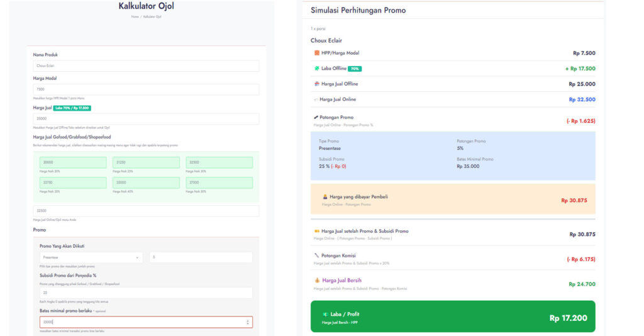Screen dimensions: 644x336
Task: Click the Harga Jual input with 25000
Action: pos(146,118)
